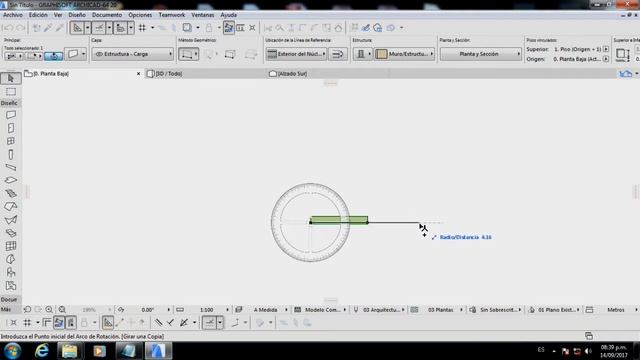This screenshot has width=640, height=360.
Task: Toggle the reference line flip button
Action: [x=337, y=54]
